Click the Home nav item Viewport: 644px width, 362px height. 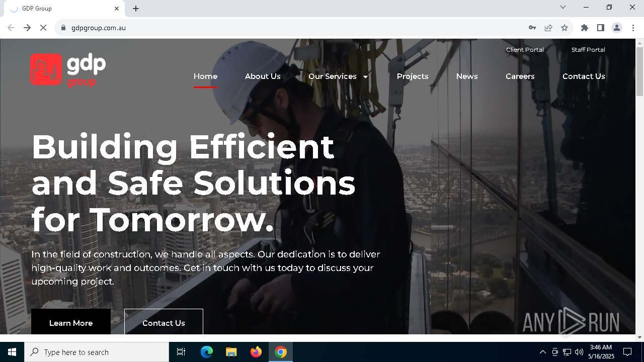coord(205,76)
